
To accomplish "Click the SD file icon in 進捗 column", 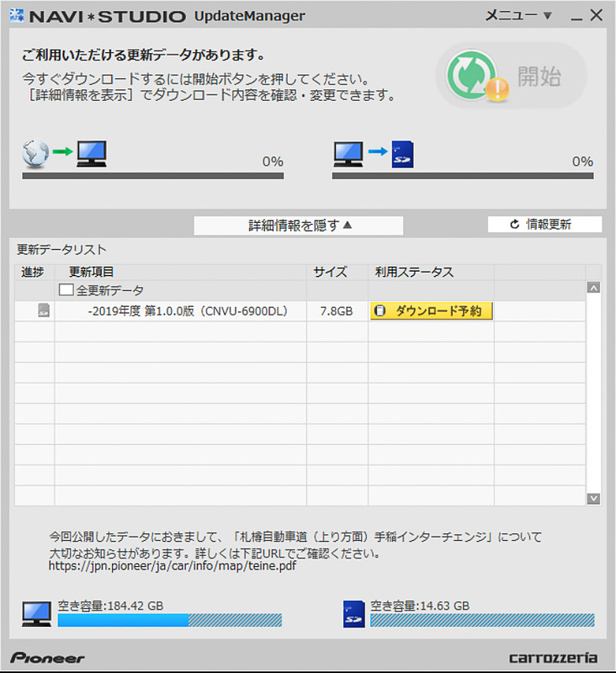I will [44, 310].
